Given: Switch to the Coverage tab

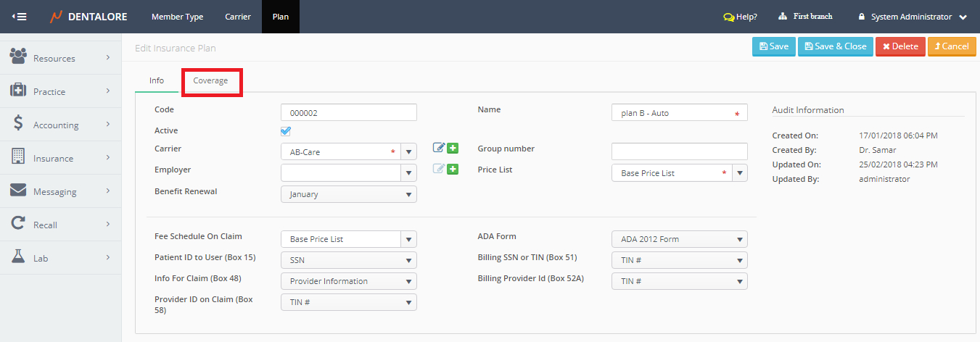Looking at the screenshot, I should coord(210,81).
